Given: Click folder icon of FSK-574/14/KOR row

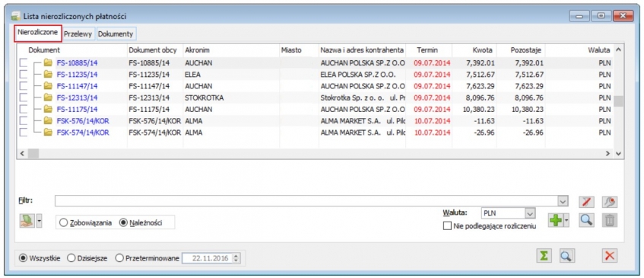Looking at the screenshot, I should 49,133.
